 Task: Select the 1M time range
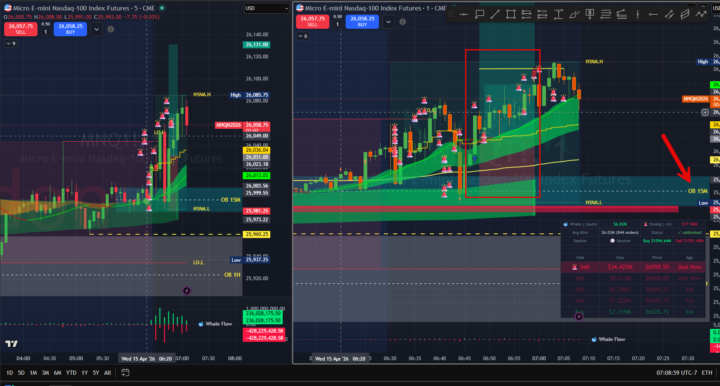pyautogui.click(x=33, y=373)
